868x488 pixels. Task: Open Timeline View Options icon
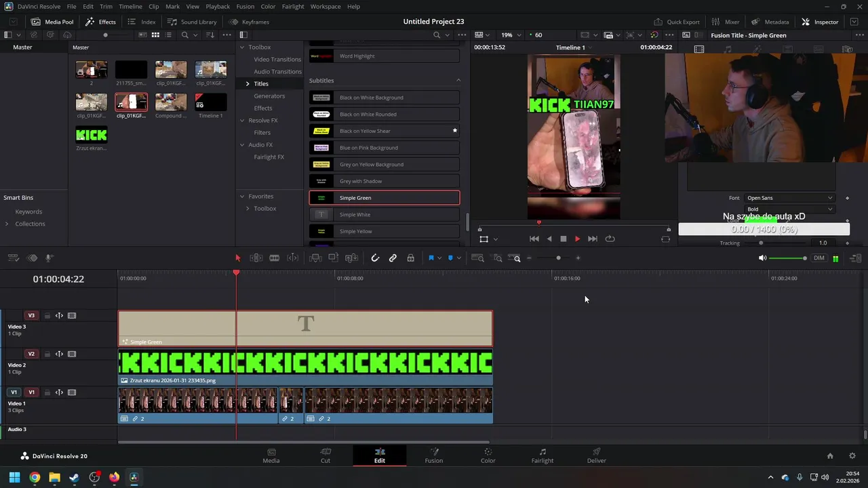tap(14, 258)
